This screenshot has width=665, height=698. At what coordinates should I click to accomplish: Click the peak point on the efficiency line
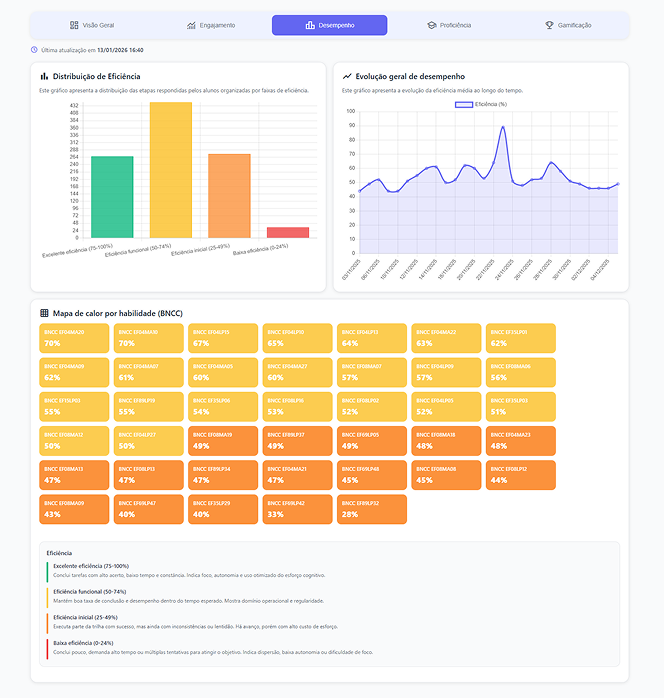(503, 127)
